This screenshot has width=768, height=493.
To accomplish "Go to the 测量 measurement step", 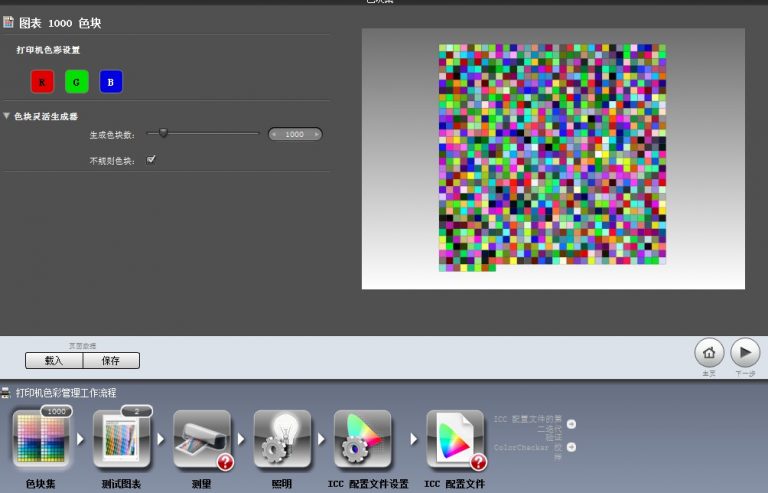I will 201,441.
